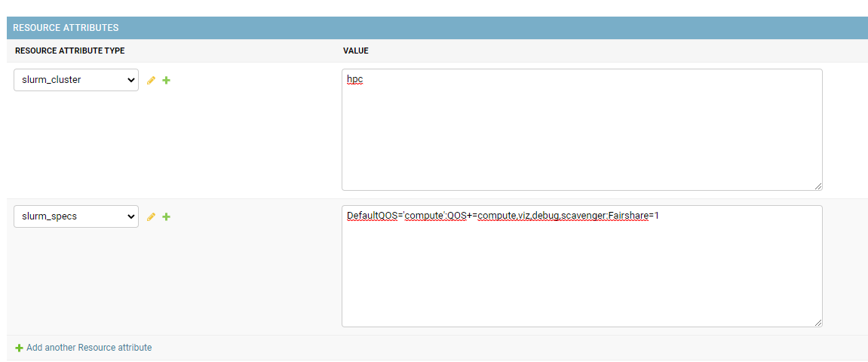
Task: Click the resize grip of slurm_specs value box
Action: pyautogui.click(x=817, y=323)
